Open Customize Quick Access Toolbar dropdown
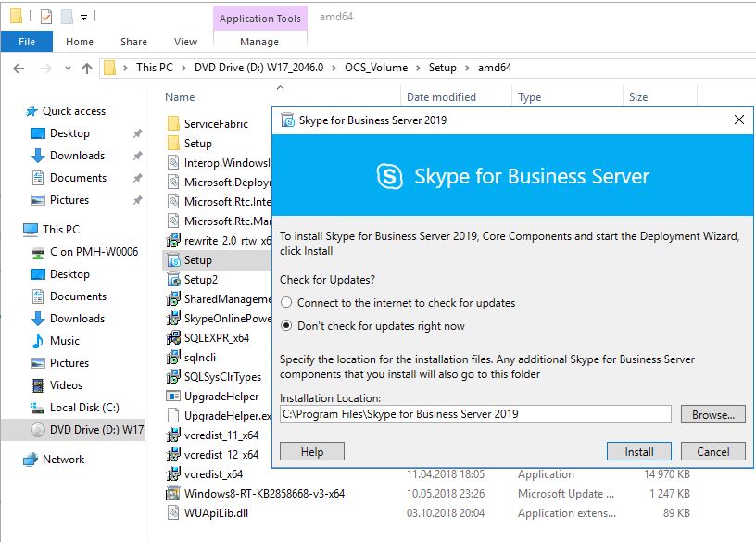This screenshot has width=756, height=542. [84, 18]
